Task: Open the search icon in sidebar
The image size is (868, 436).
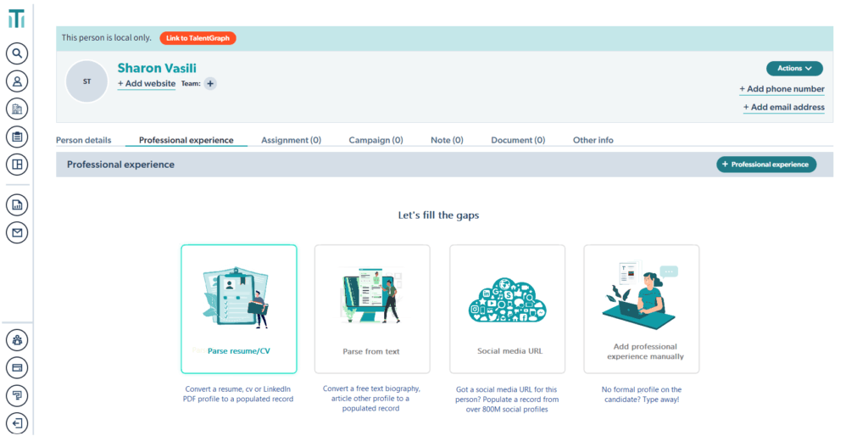Action: 17,53
